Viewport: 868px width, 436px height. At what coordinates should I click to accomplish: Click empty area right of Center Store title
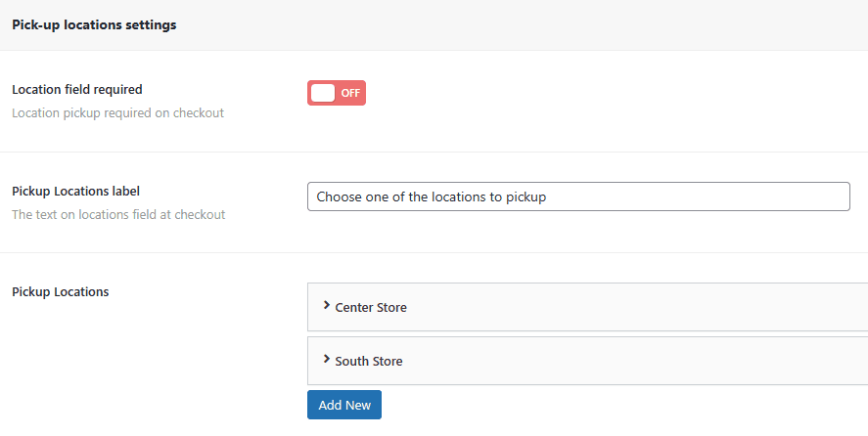pyautogui.click(x=636, y=307)
